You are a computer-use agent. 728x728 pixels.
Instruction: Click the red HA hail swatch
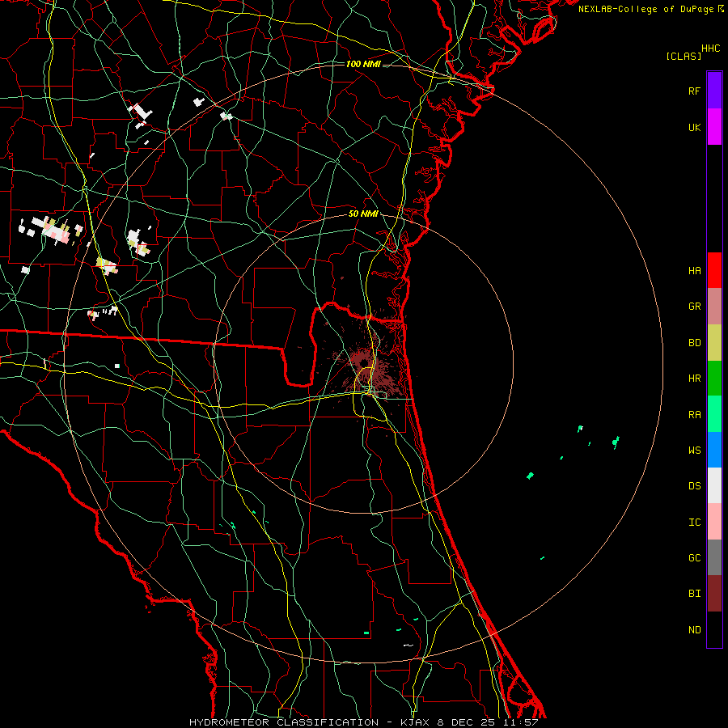714,270
